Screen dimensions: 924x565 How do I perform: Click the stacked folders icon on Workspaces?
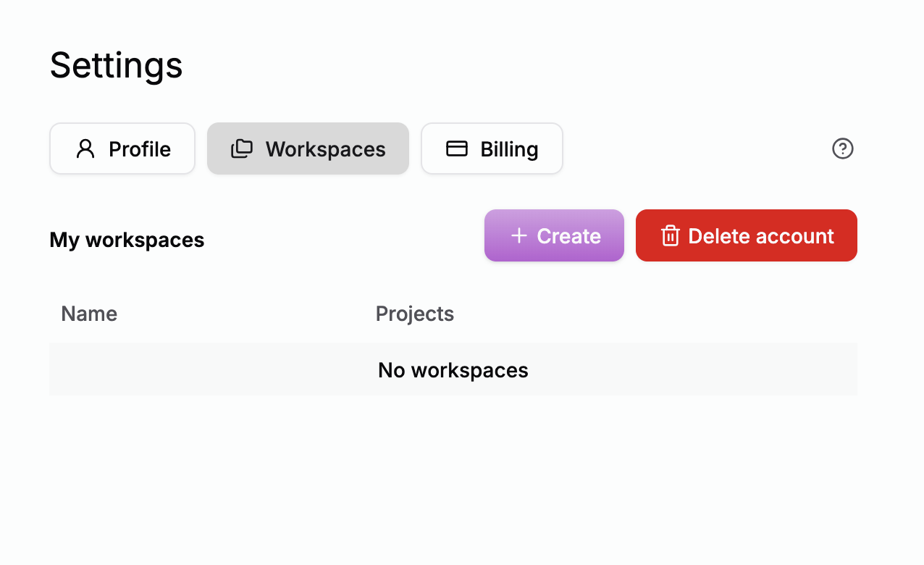[242, 148]
